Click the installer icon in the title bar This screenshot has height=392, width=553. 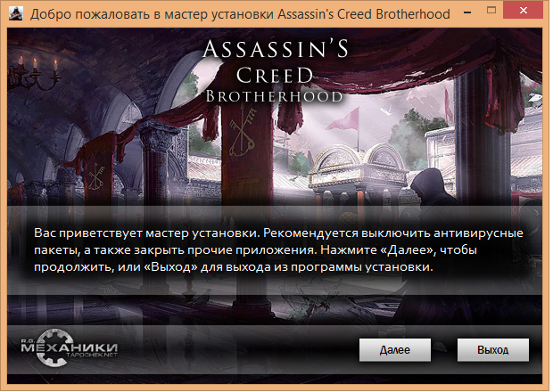coord(15,13)
